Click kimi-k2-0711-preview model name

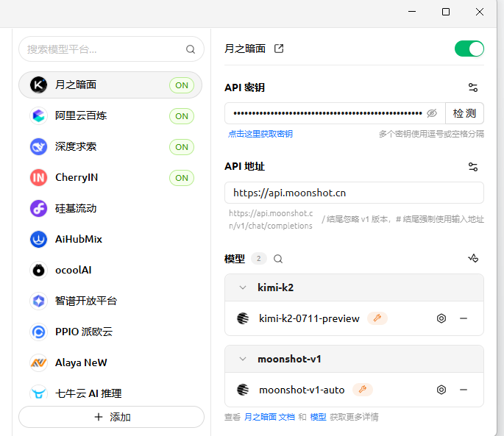point(309,318)
